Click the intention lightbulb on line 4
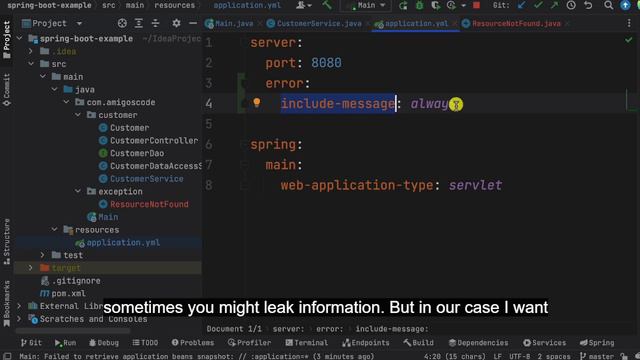Screen dimensions: 640x360 (x=256, y=102)
